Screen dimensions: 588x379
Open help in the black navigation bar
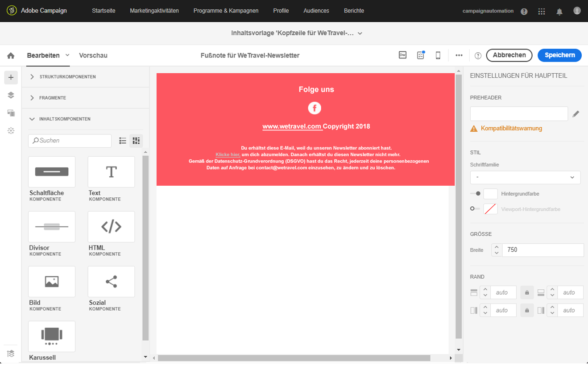524,11
